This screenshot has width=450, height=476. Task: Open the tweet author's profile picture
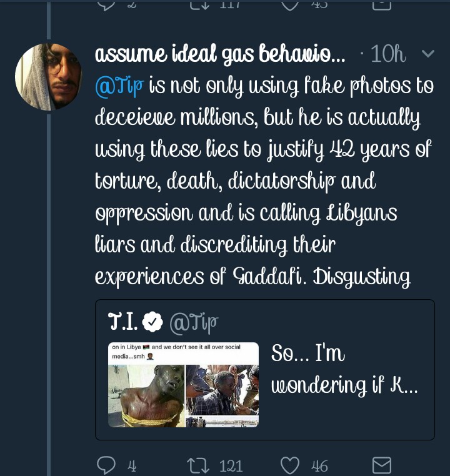pos(49,77)
